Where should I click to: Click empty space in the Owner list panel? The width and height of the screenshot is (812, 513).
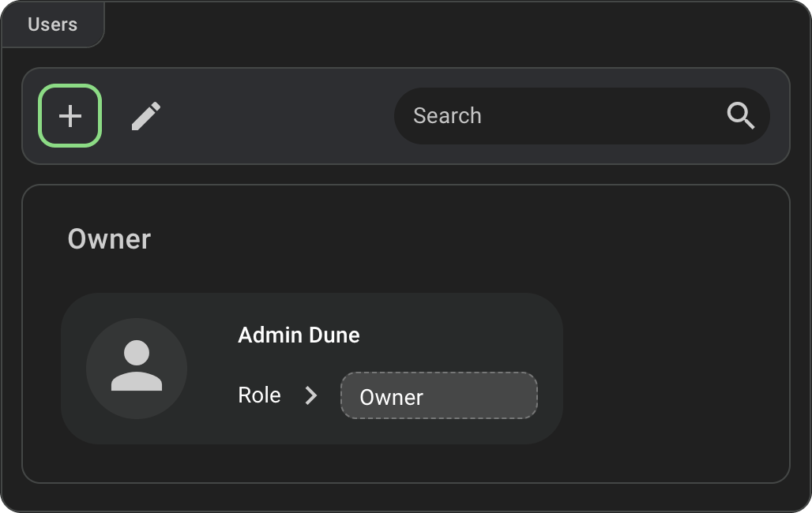tap(671, 355)
